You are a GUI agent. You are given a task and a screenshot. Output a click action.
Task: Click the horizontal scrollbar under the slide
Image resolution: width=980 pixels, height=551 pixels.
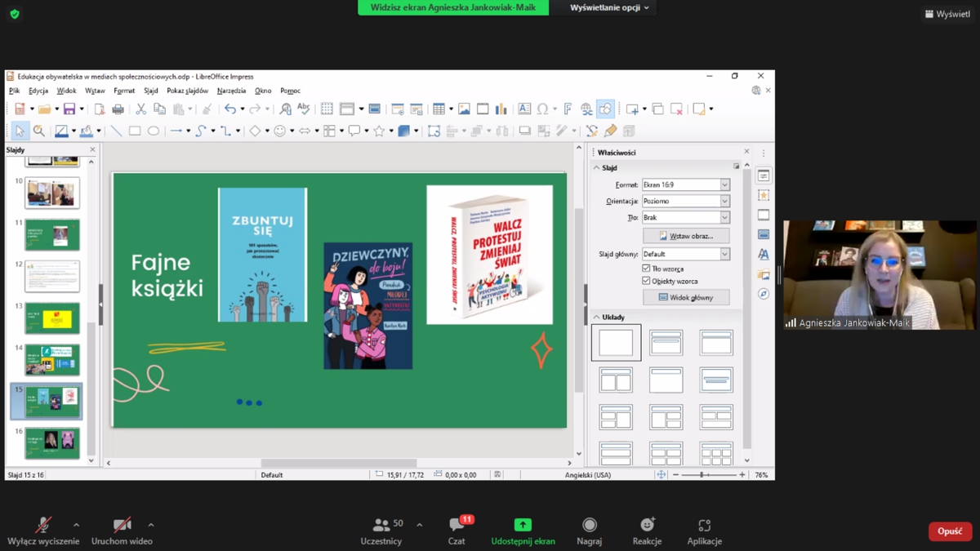[339, 463]
